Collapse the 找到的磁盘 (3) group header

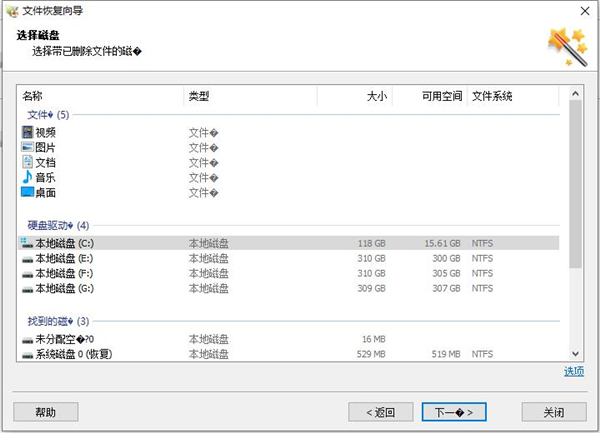(x=57, y=321)
